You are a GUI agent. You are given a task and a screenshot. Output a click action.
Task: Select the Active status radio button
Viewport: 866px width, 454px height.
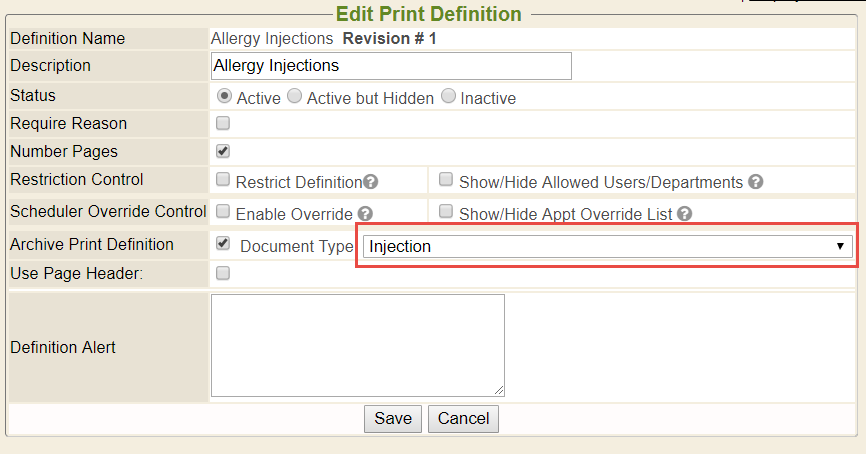pos(225,97)
